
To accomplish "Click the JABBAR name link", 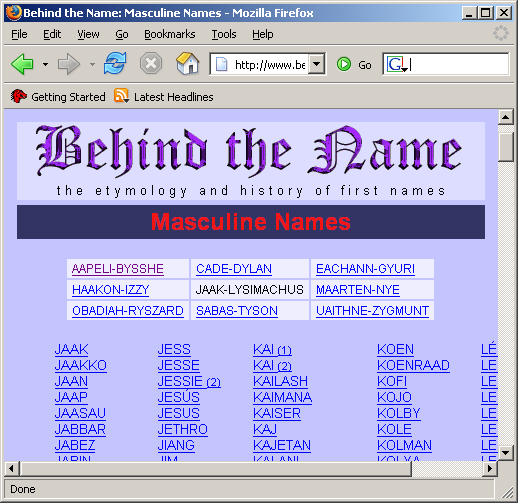I will [x=80, y=430].
